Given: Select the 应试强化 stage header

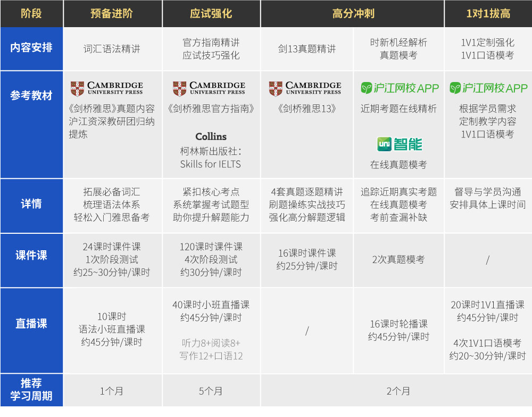Looking at the screenshot, I should 211,14.
